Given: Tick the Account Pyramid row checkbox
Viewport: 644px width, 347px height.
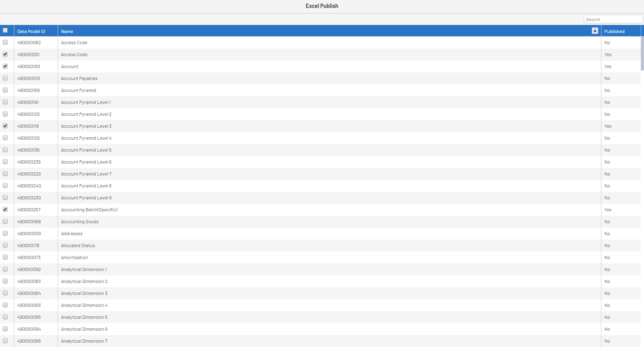Looking at the screenshot, I should point(5,90).
